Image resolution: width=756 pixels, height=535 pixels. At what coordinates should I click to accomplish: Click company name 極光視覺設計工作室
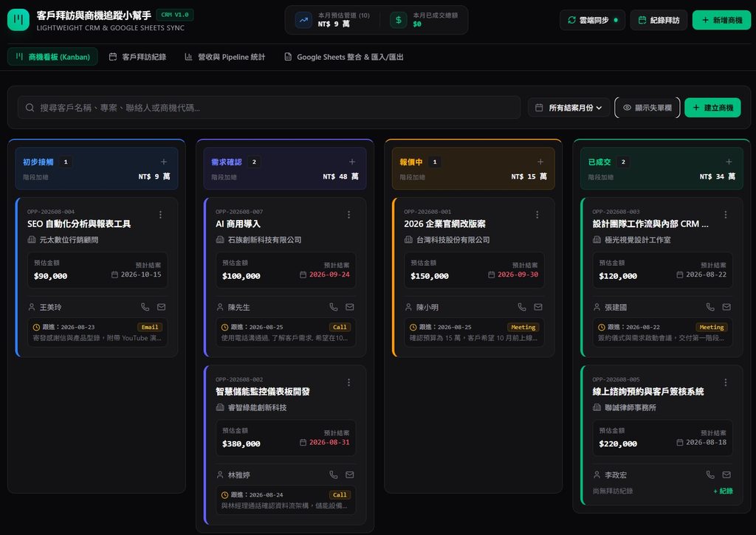[x=638, y=240]
